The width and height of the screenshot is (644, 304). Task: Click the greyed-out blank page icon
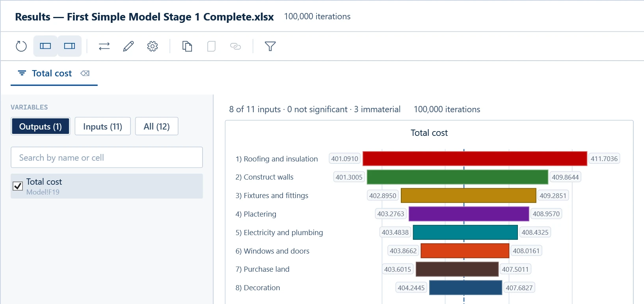pos(211,46)
